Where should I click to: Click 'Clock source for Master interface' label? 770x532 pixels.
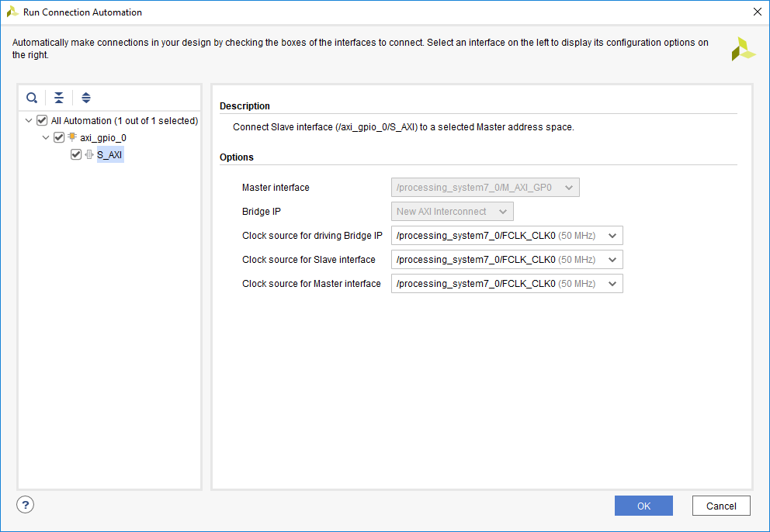[x=311, y=284]
